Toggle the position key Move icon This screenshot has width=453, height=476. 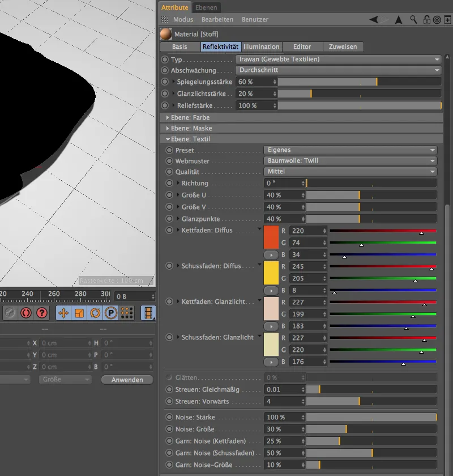tap(63, 313)
